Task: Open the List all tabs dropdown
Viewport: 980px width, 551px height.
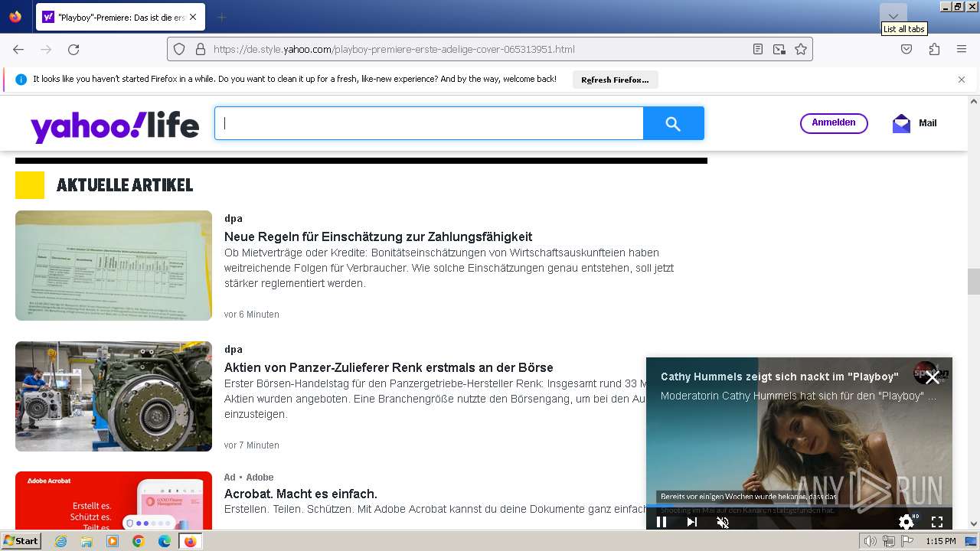Action: (893, 16)
